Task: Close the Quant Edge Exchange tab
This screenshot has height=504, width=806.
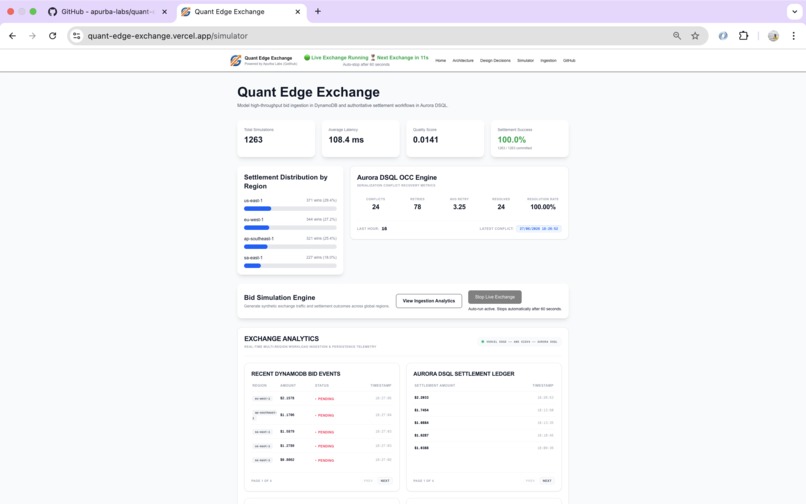Action: 297,12
